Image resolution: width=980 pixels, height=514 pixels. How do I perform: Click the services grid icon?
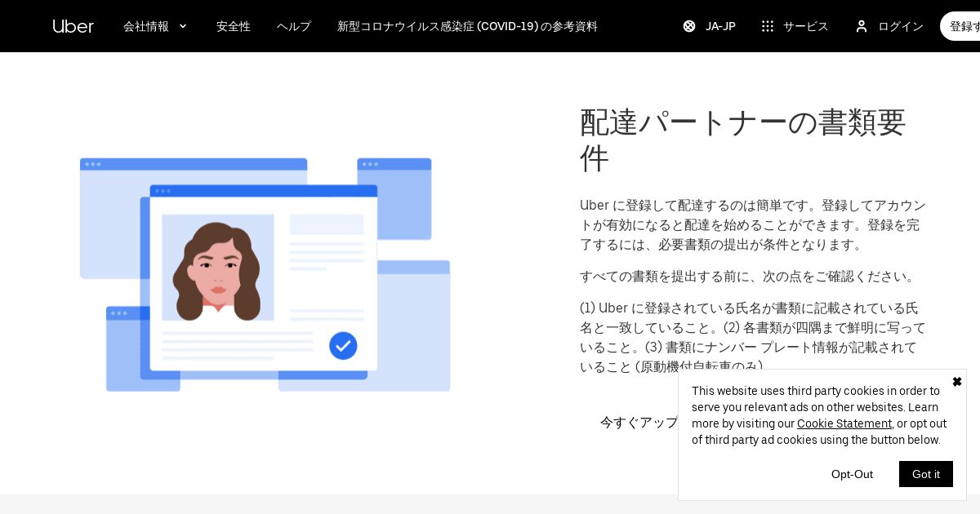[768, 26]
